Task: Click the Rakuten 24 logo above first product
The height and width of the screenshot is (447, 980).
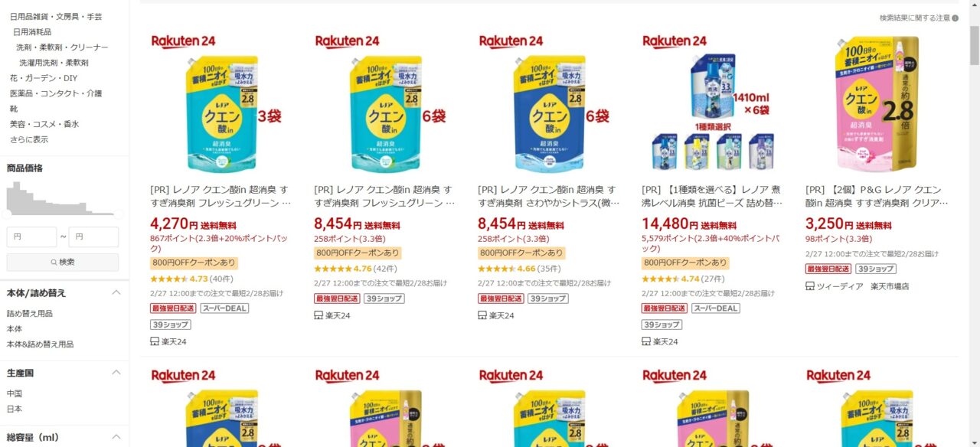Action: pyautogui.click(x=184, y=41)
